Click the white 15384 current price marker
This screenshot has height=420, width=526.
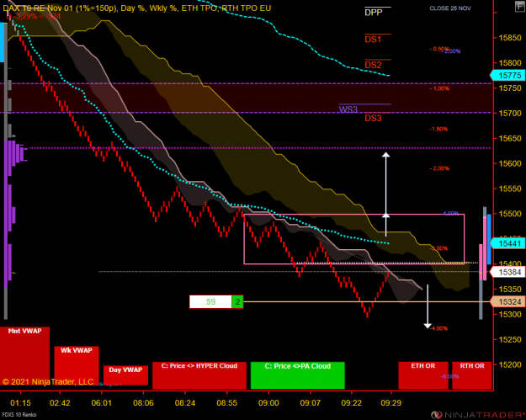click(x=507, y=272)
